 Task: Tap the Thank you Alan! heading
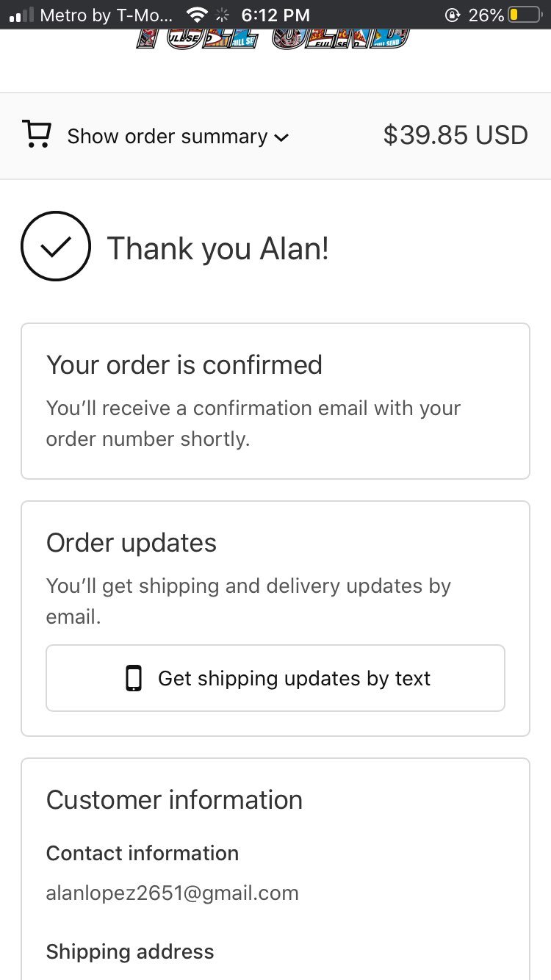pyautogui.click(x=218, y=248)
